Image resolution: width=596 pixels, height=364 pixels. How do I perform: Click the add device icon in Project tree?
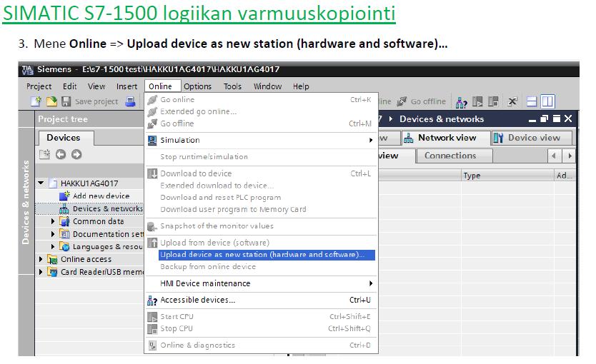pyautogui.click(x=44, y=154)
